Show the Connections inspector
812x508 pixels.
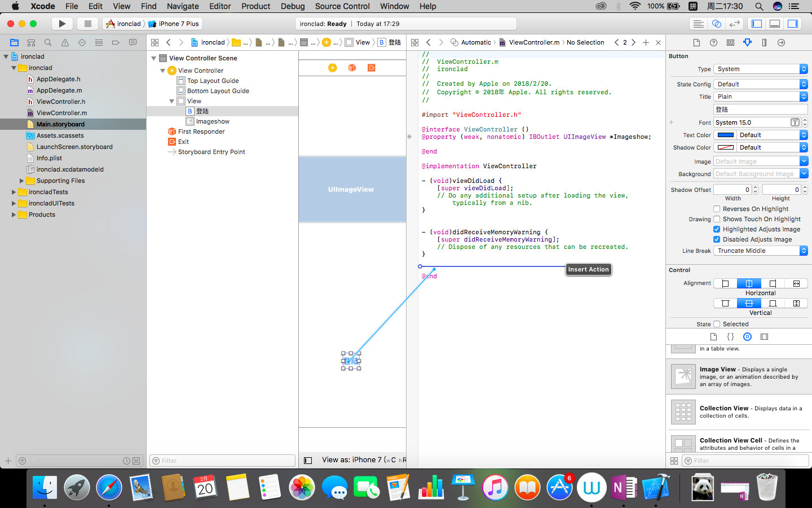pyautogui.click(x=781, y=42)
